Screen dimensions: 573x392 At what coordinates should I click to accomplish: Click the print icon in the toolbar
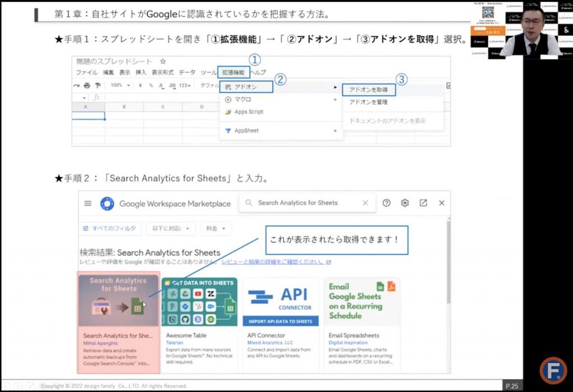(x=87, y=86)
